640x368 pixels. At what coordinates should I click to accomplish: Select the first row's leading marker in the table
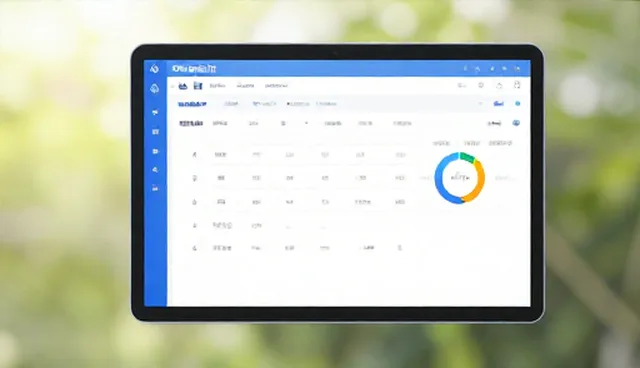click(x=195, y=155)
